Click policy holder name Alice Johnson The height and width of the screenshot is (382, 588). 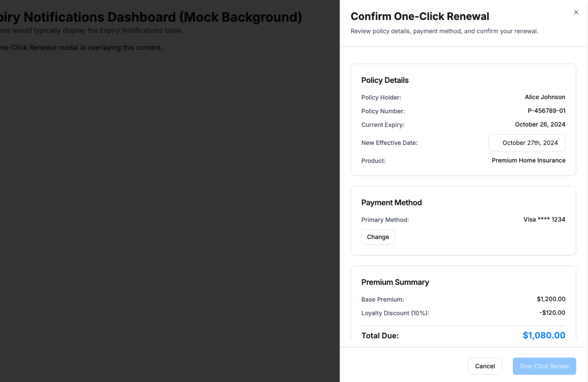click(545, 97)
